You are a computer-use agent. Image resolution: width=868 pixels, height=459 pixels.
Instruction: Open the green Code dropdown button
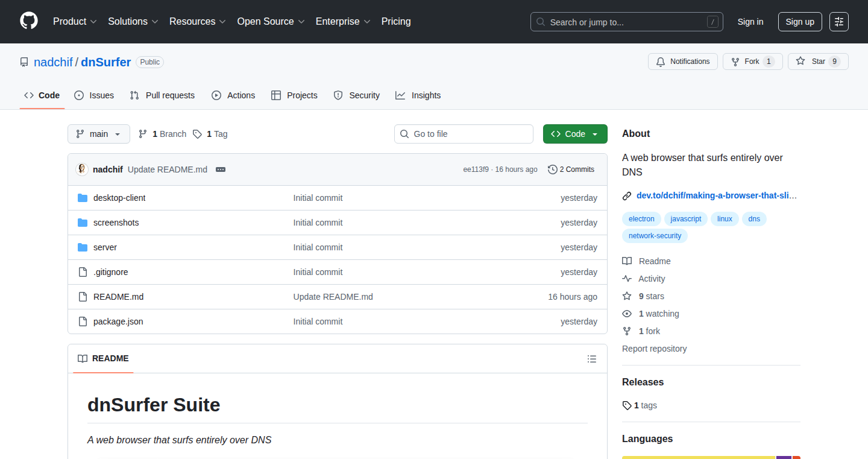575,134
